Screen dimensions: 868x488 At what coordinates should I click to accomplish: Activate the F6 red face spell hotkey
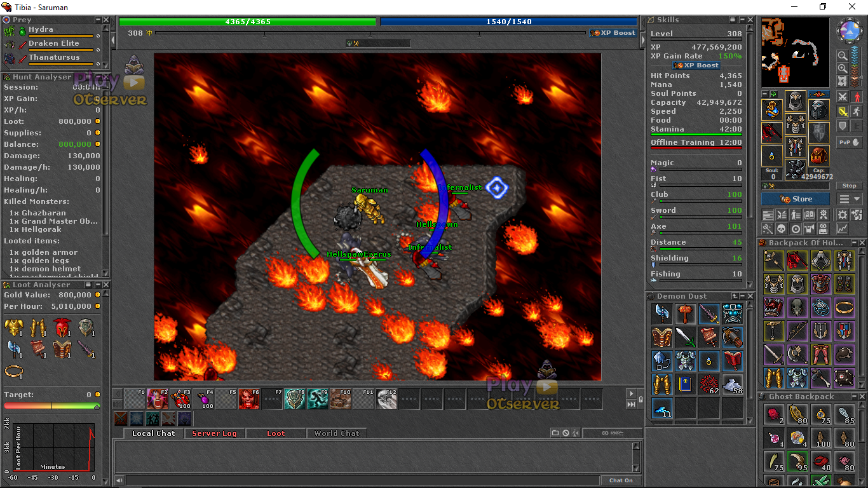250,399
